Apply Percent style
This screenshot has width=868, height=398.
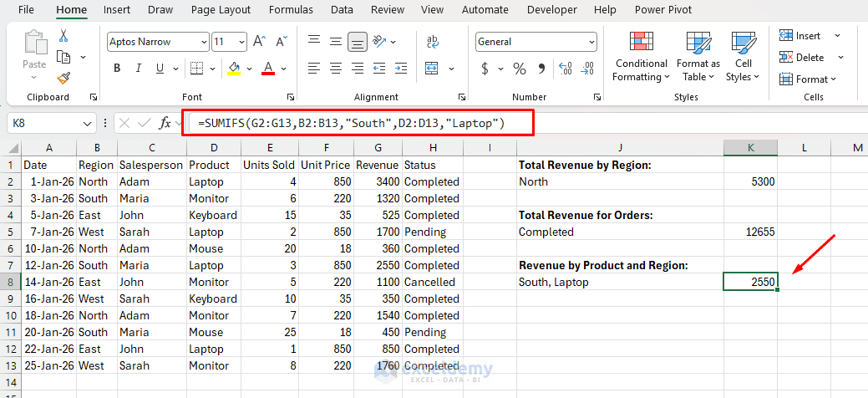[520, 69]
